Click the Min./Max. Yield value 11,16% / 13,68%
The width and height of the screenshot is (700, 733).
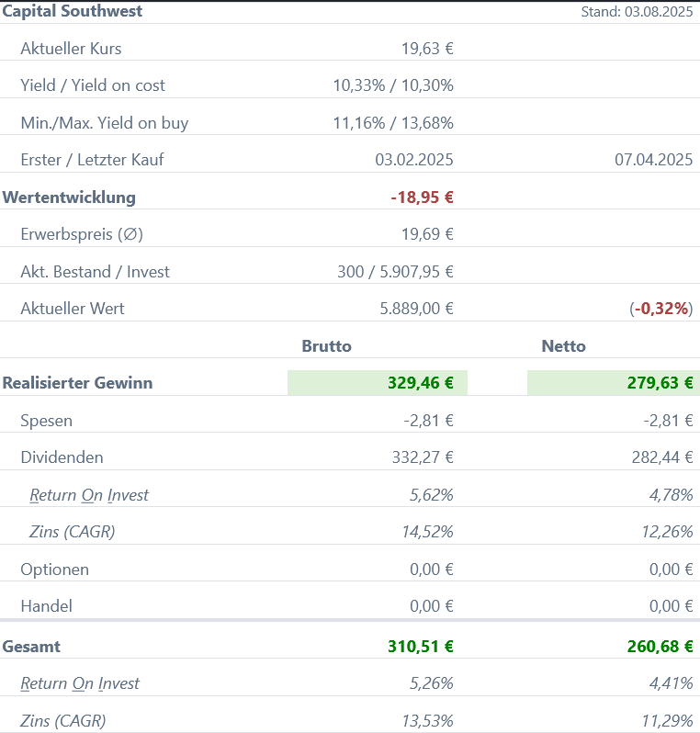click(393, 123)
